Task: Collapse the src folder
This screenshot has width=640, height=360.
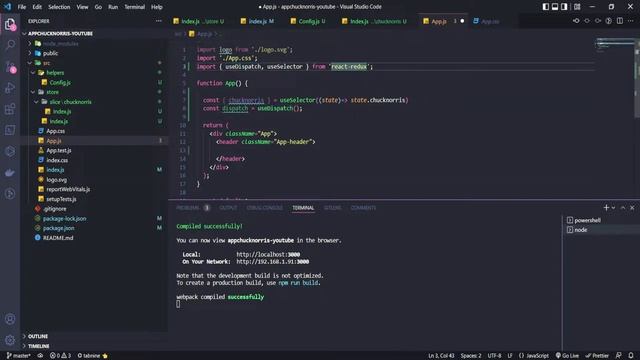Action: [x=46, y=63]
